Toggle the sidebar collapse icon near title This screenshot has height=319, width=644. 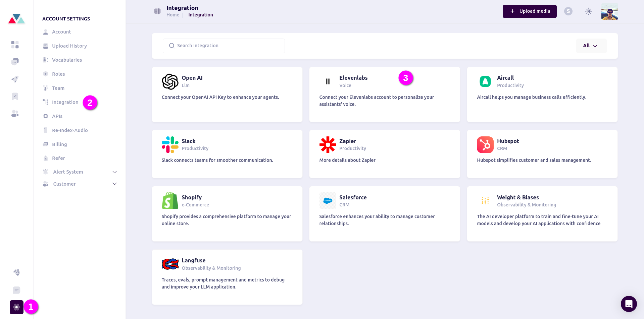157,11
